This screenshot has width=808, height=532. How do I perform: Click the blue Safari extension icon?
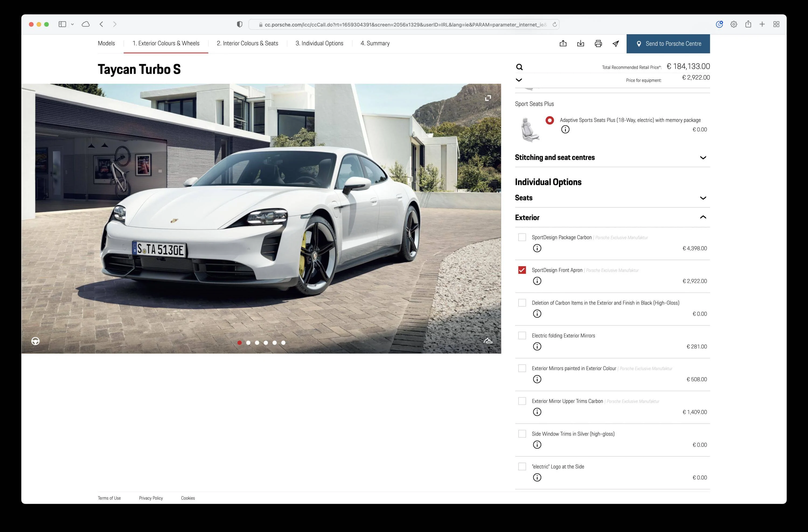click(719, 24)
